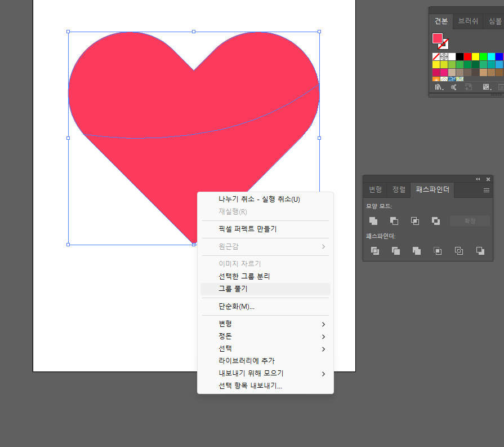This screenshot has height=447, width=504.
Task: Apply the Minus Back pathfinder icon
Action: click(480, 251)
